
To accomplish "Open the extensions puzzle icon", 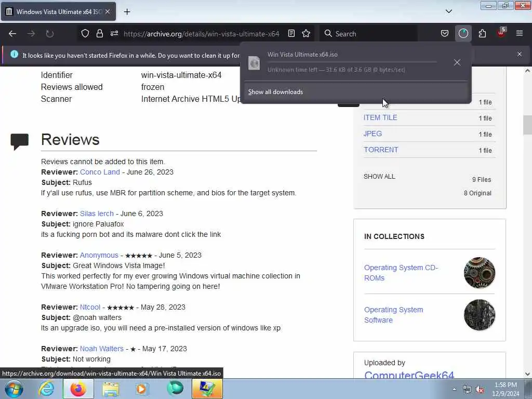I will (x=482, y=34).
